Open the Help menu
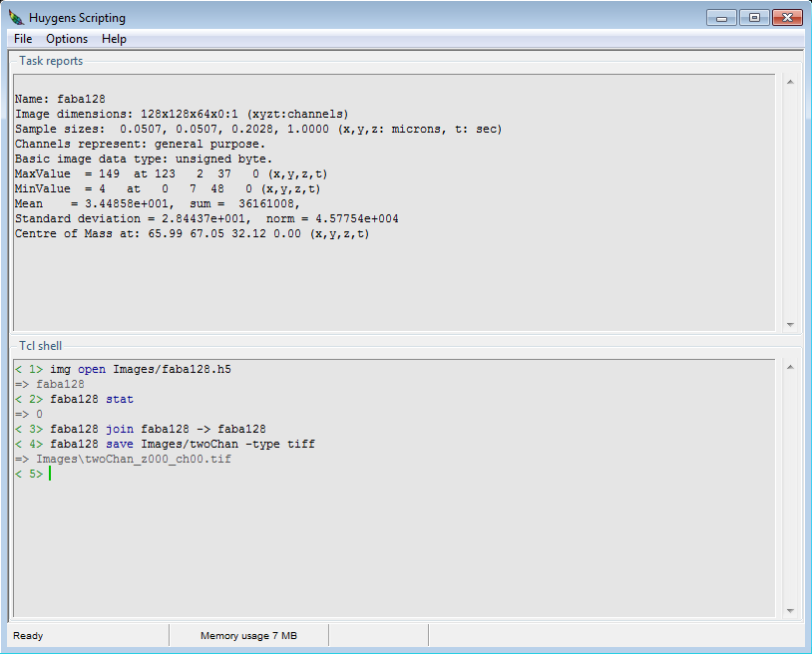This screenshot has width=812, height=654. pos(114,39)
